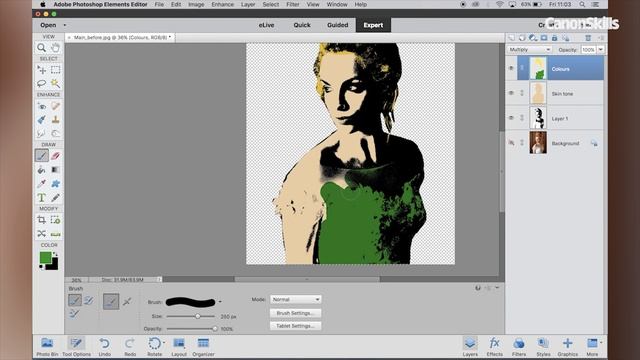
Task: Toggle link icon on Layer 1
Action: coord(522,118)
